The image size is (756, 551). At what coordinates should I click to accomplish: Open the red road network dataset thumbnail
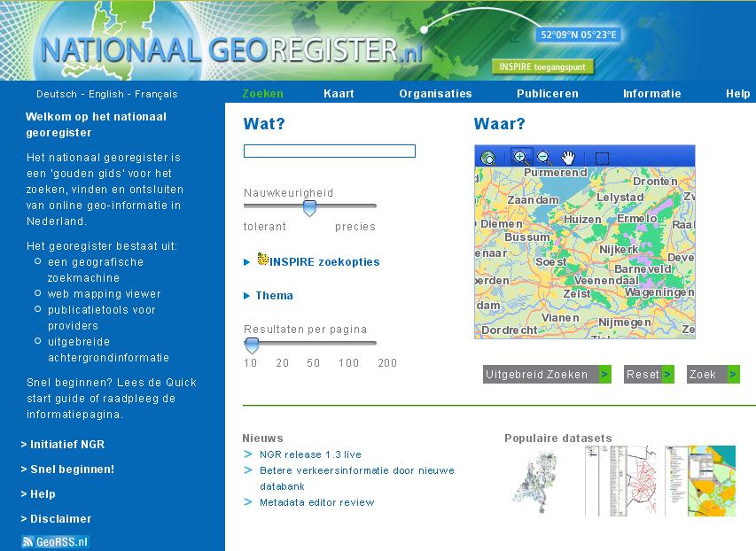(621, 481)
